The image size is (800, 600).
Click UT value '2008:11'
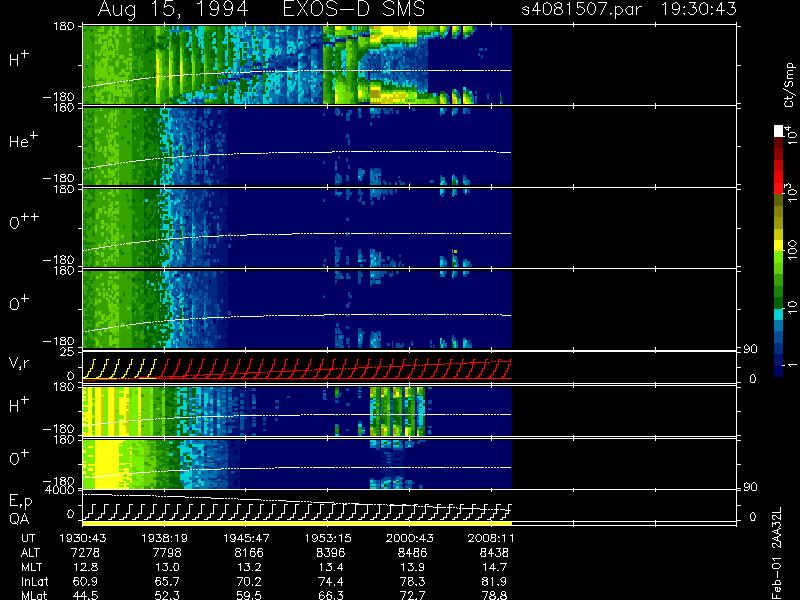point(491,538)
